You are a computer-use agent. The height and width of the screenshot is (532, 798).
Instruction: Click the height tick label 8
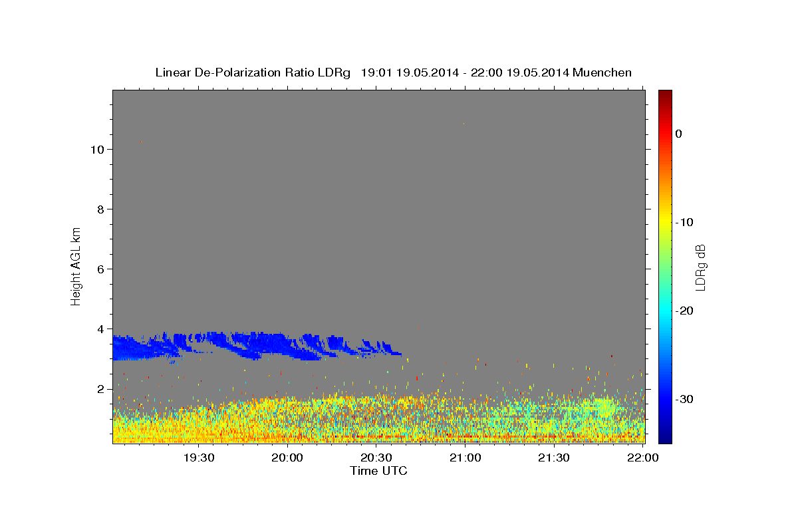pyautogui.click(x=101, y=209)
